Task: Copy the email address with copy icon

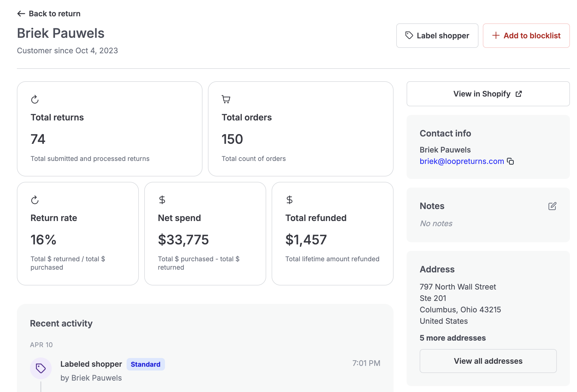Action: pyautogui.click(x=510, y=161)
